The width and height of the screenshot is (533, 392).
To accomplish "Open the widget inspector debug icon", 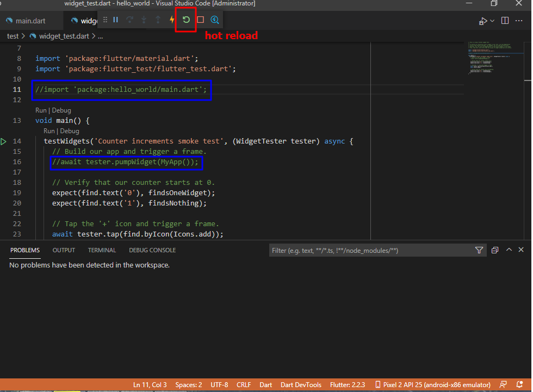I will [214, 20].
